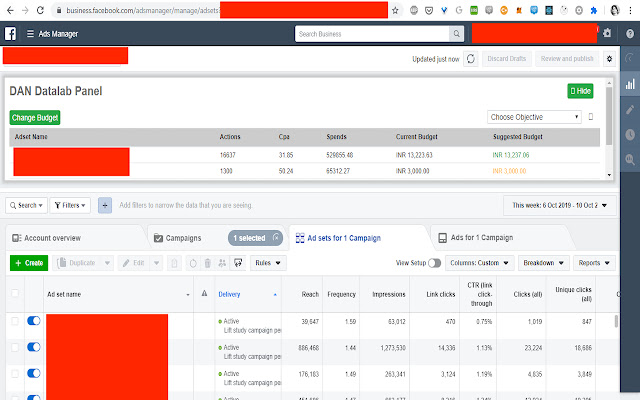640x400 pixels.
Task: Check the box for ad set with reach 39,647
Action: pos(15,321)
